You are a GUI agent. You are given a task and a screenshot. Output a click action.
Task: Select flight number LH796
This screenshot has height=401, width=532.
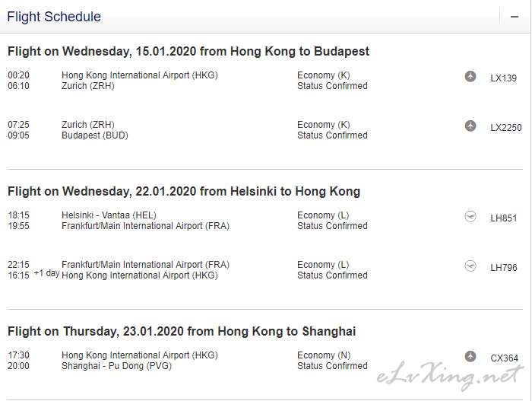point(503,268)
